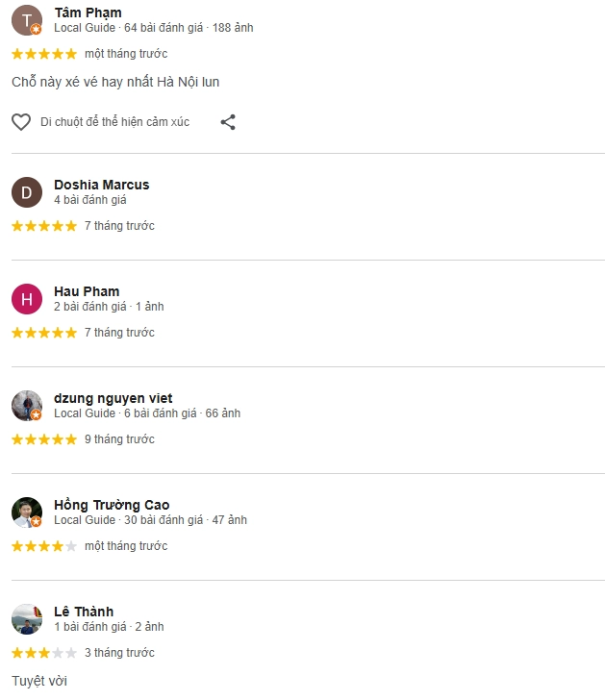The image size is (605, 700).
Task: Click Lê Thành's profile picture
Action: (x=27, y=619)
